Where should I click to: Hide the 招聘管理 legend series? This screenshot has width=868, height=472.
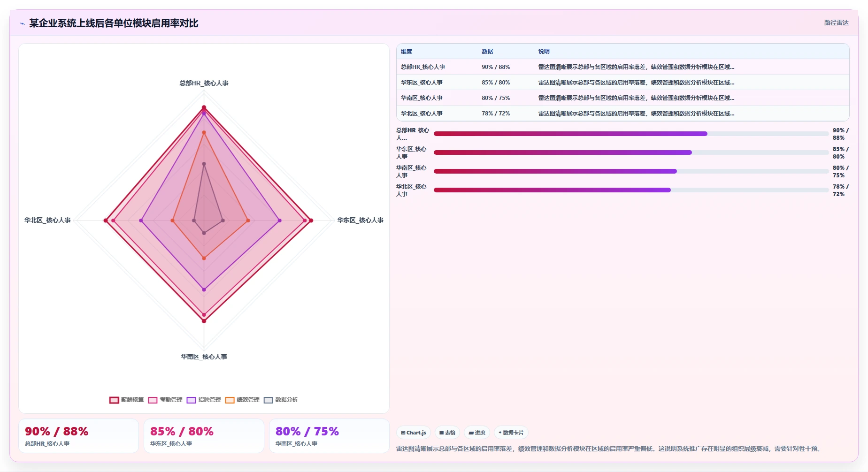point(204,400)
